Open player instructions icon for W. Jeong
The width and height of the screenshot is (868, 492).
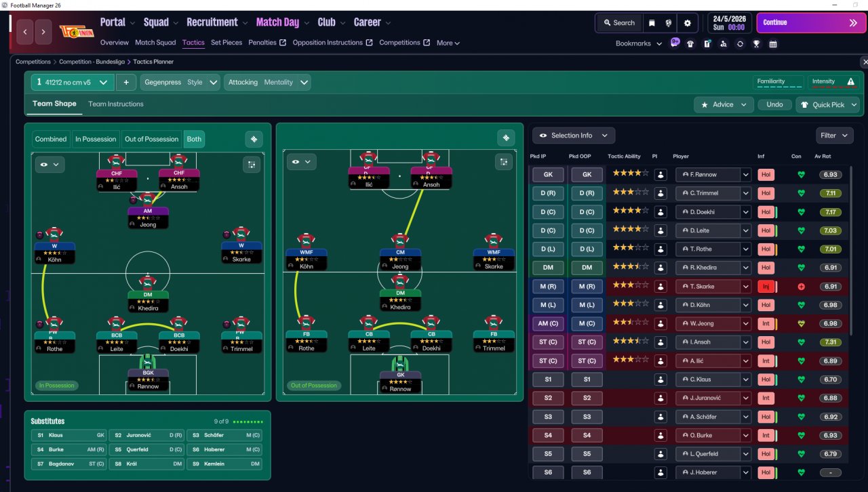point(661,323)
